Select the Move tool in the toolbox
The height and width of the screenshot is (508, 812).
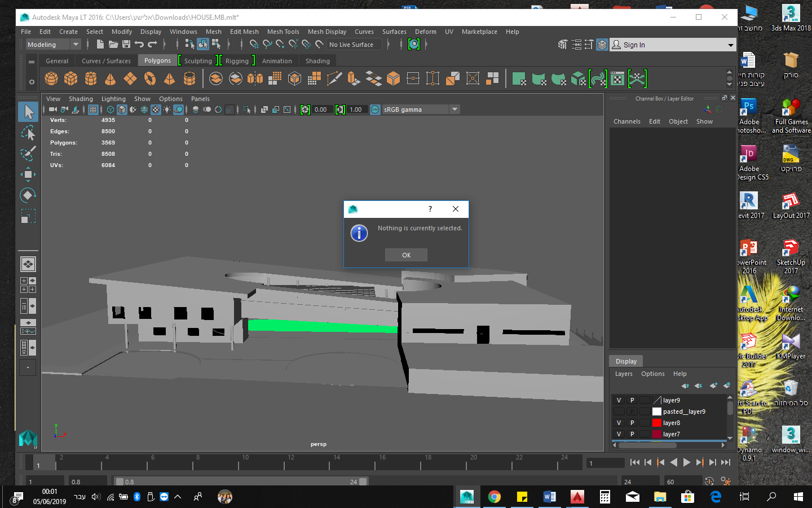[28, 174]
